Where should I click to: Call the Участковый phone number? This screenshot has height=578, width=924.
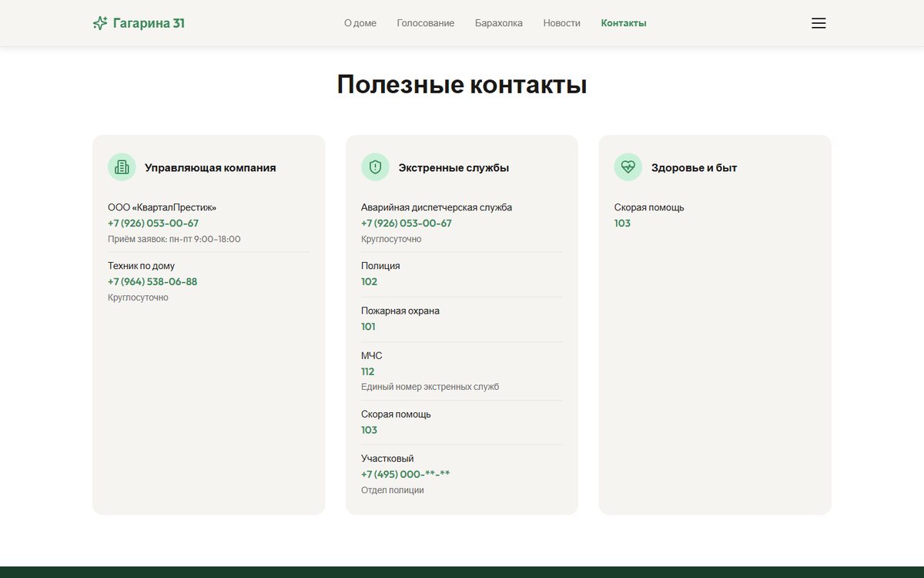click(x=406, y=475)
